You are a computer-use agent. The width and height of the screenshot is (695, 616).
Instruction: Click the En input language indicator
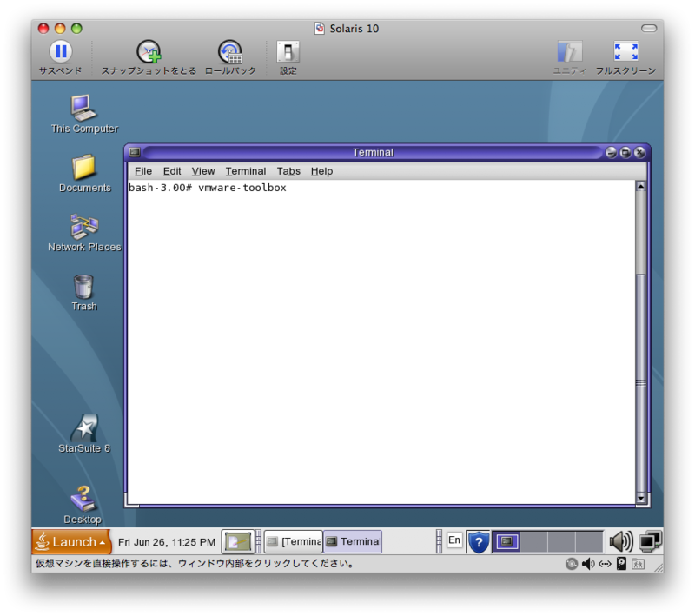(454, 540)
